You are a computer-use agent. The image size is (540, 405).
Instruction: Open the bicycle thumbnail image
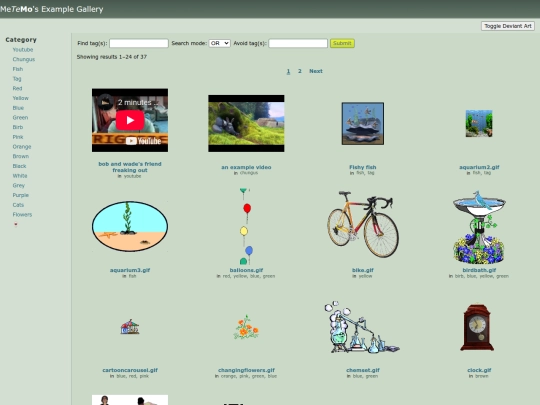363,224
